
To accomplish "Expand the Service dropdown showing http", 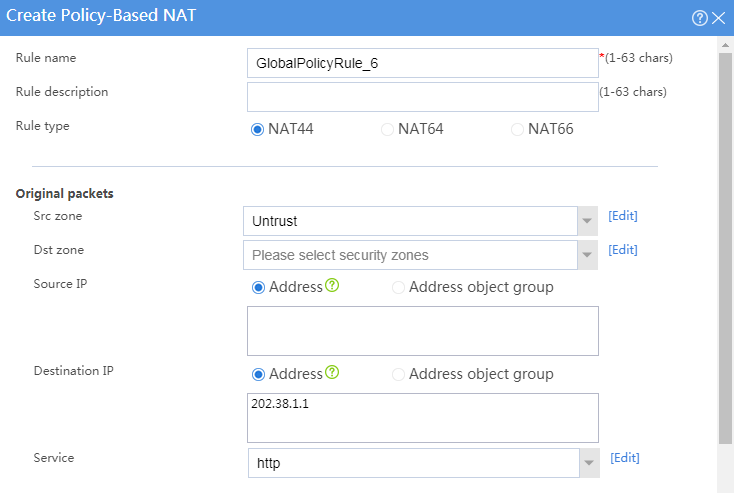I will click(589, 463).
